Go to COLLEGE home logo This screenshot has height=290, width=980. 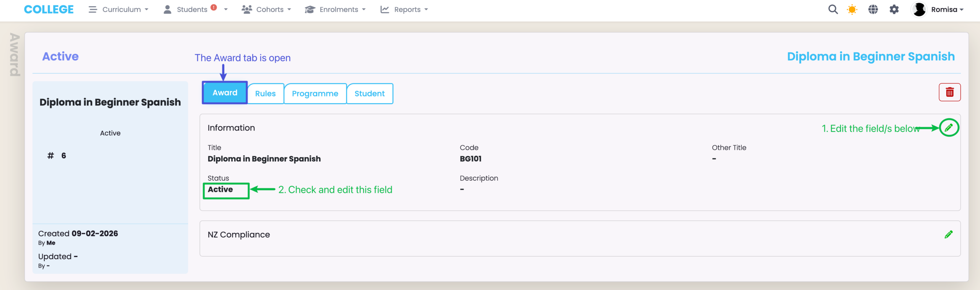49,10
